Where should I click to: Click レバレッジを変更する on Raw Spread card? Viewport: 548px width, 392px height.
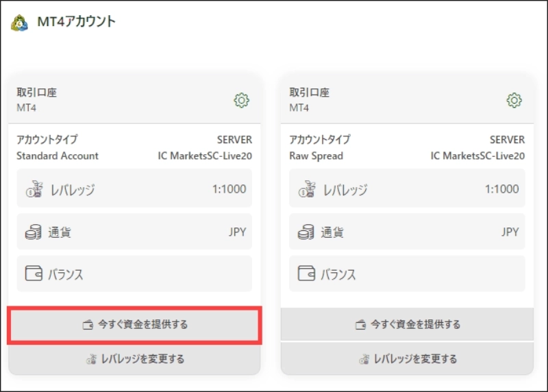point(407,358)
